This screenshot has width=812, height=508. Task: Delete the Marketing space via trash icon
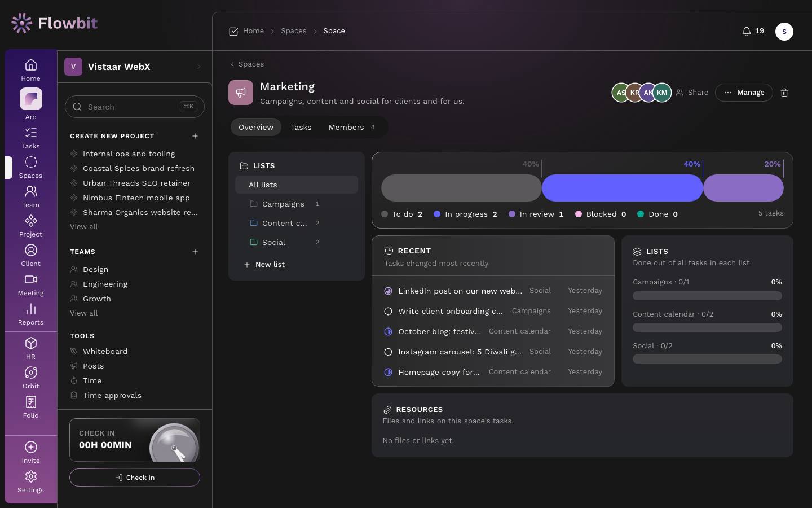point(784,93)
